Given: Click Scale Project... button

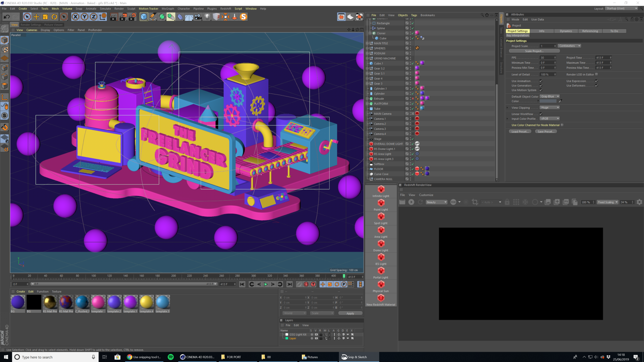Looking at the screenshot, I should tap(534, 51).
